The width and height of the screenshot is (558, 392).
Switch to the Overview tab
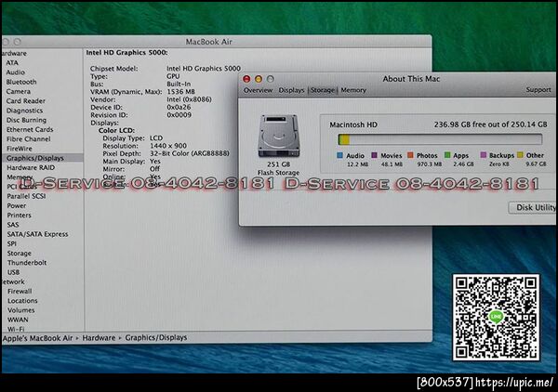(x=258, y=90)
